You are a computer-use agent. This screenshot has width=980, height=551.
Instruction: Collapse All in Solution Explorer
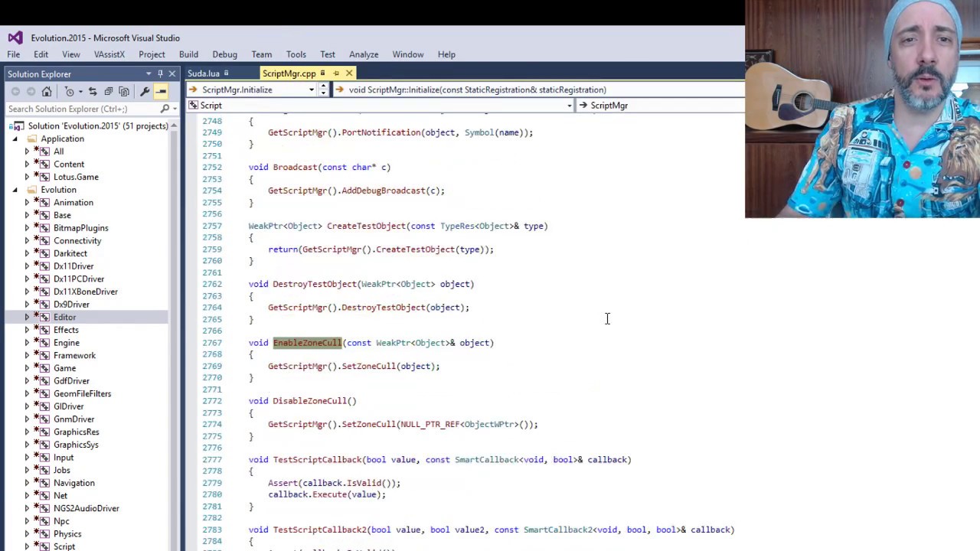click(109, 92)
